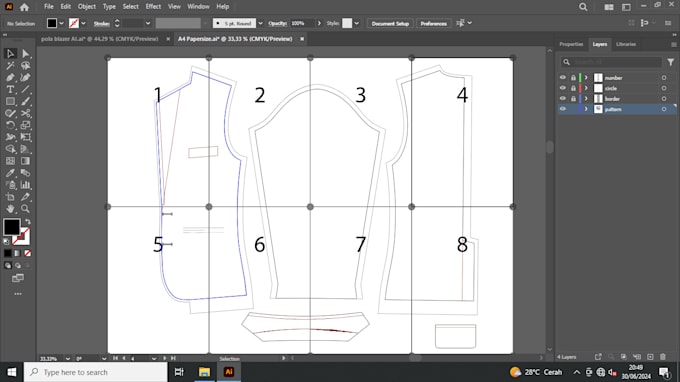680x382 pixels.
Task: Unlock the circle layer
Action: pos(573,88)
